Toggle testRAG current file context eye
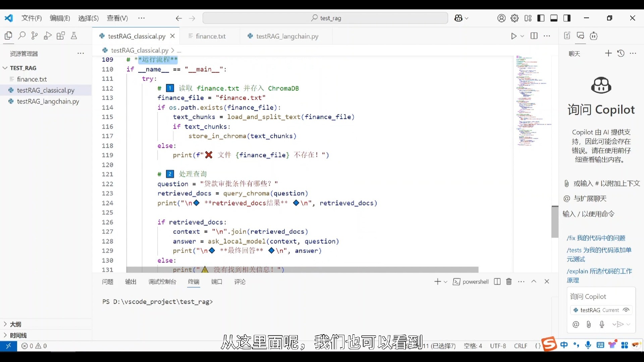This screenshot has width=644, height=362. [626, 310]
